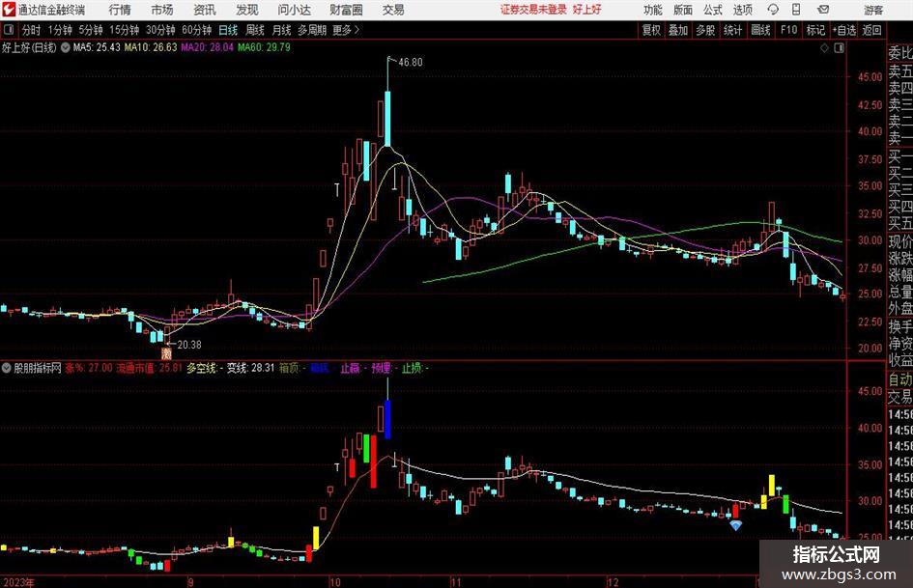Open the 选项 menu
This screenshot has width=913, height=588.
743,10
